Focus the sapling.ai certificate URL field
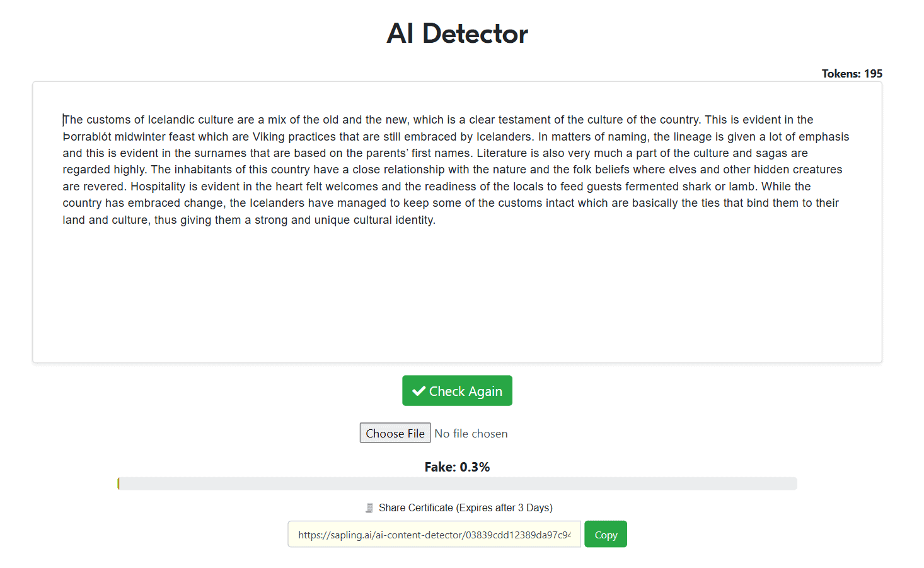The width and height of the screenshot is (924, 568). pyautogui.click(x=434, y=535)
